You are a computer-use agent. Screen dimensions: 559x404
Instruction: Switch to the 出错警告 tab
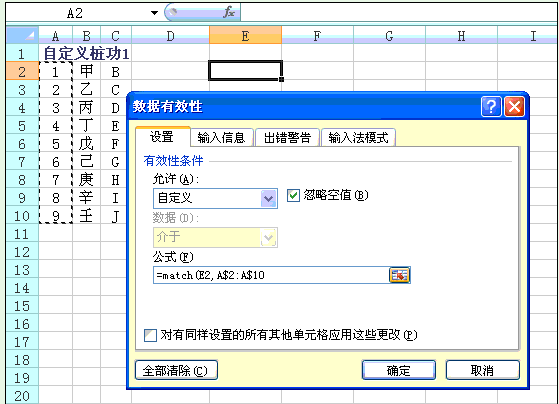coord(287,138)
